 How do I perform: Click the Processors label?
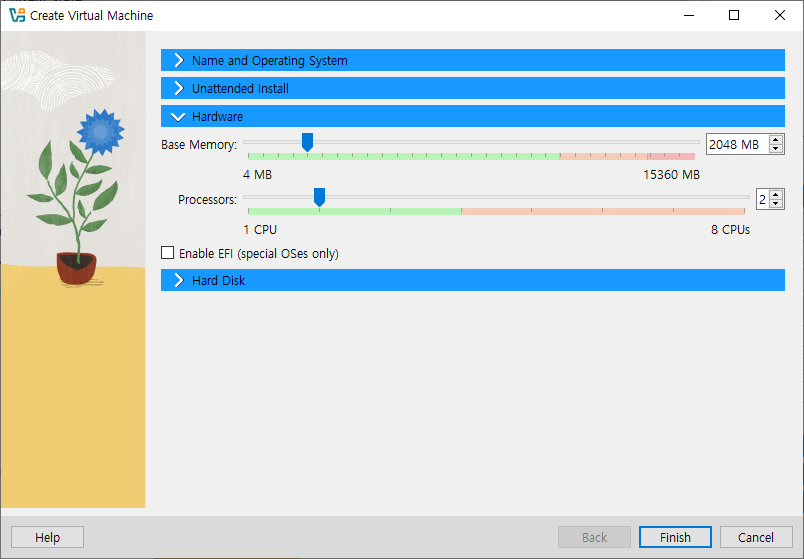(208, 199)
